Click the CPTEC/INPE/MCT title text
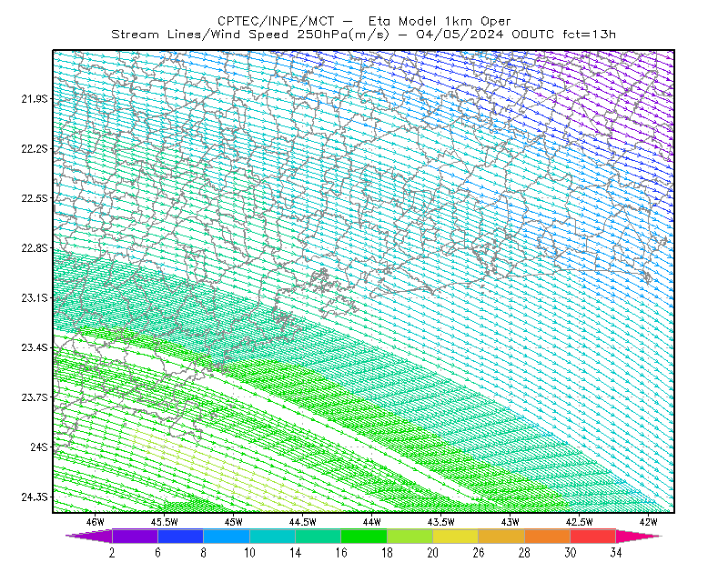The image size is (728, 562). tap(276, 21)
